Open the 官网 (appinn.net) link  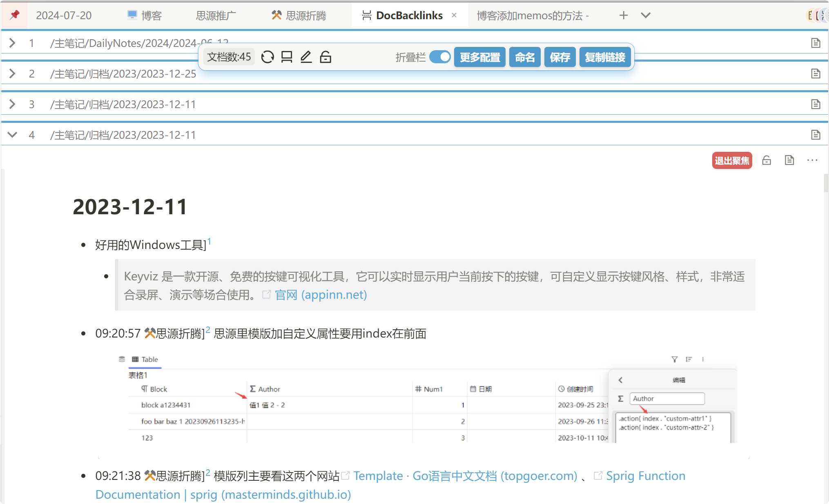(321, 295)
